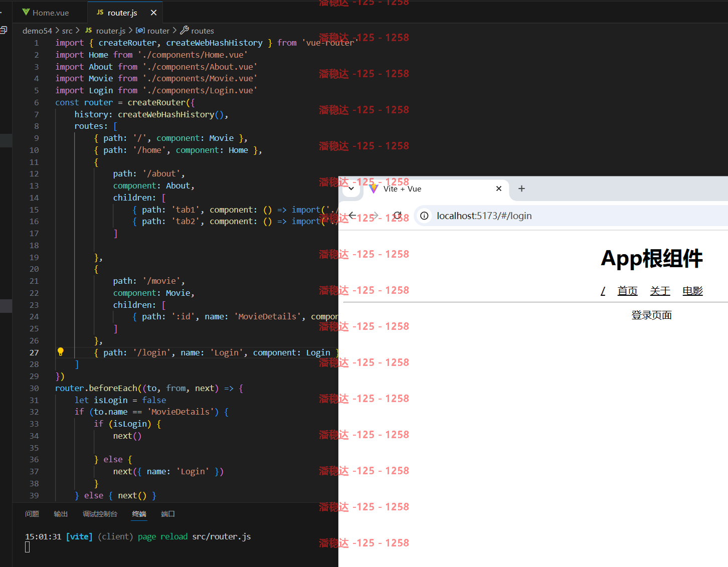This screenshot has width=728, height=567.
Task: Open demo54 breadcrumb folder
Action: click(37, 31)
